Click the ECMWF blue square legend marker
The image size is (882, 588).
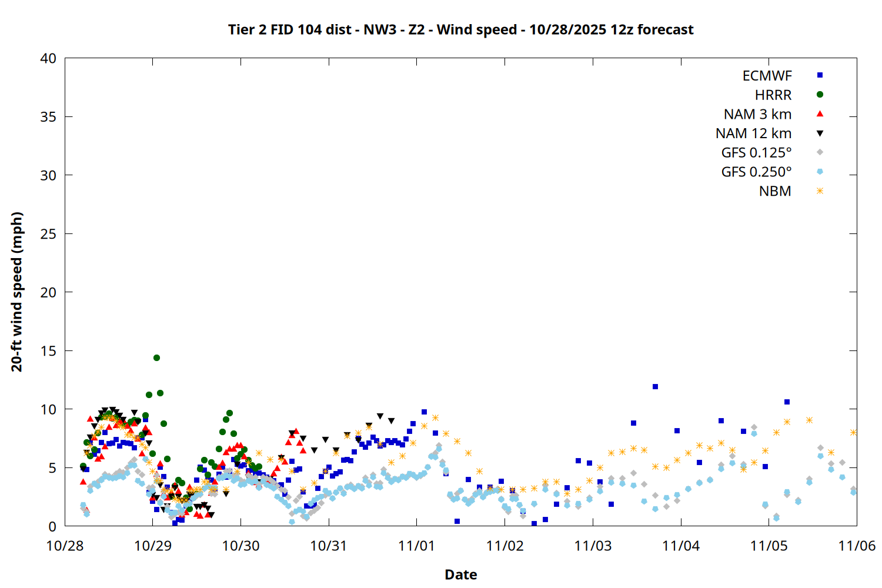tap(820, 75)
